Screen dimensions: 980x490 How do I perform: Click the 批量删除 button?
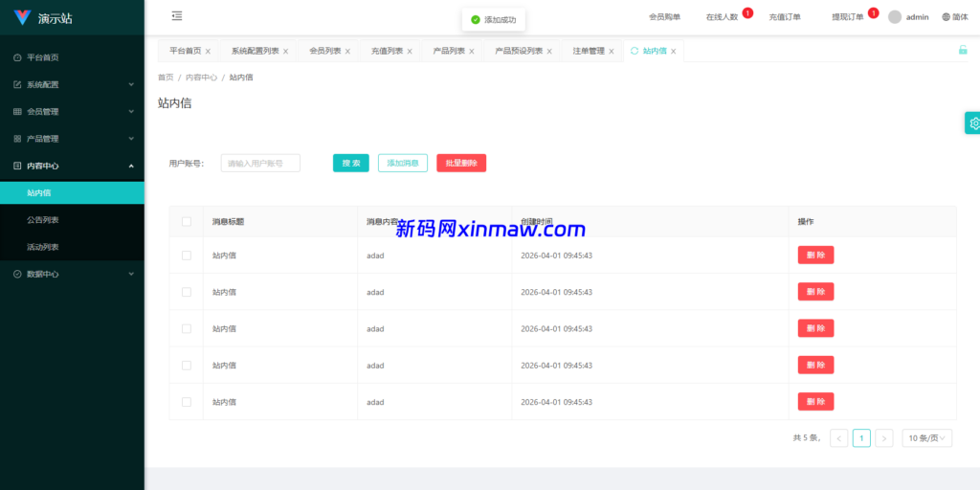coord(461,163)
